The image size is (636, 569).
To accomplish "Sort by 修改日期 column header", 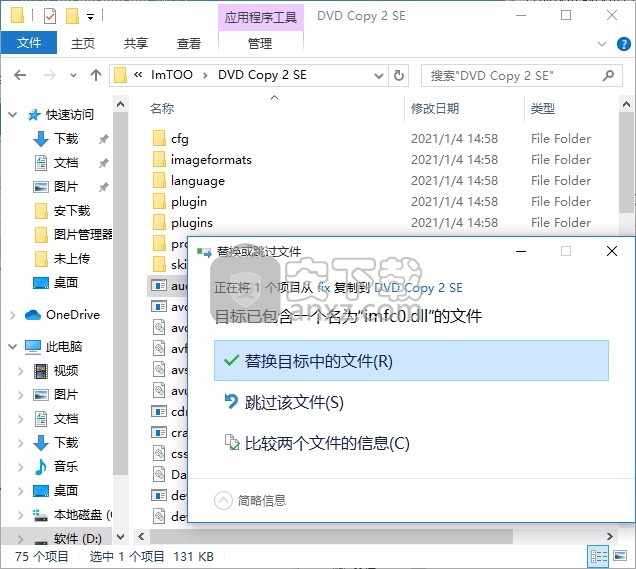I will point(435,108).
